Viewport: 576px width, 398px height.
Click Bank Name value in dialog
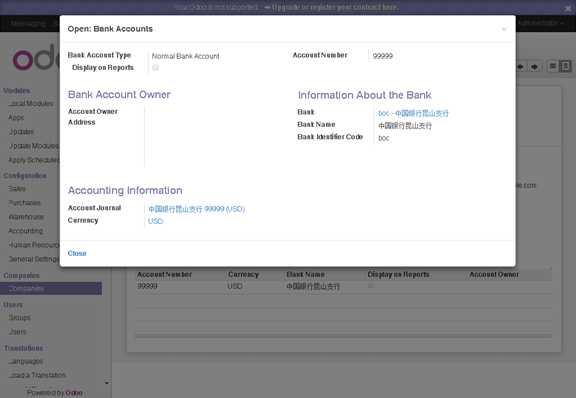click(x=405, y=126)
